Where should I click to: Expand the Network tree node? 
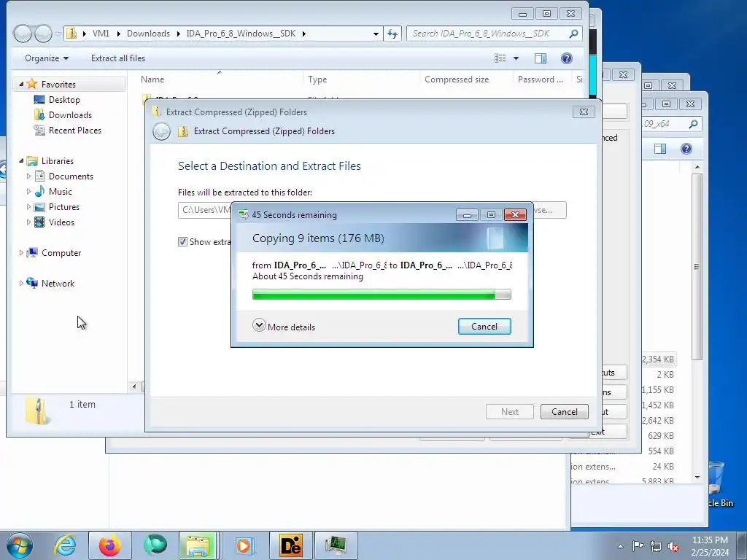click(x=21, y=284)
